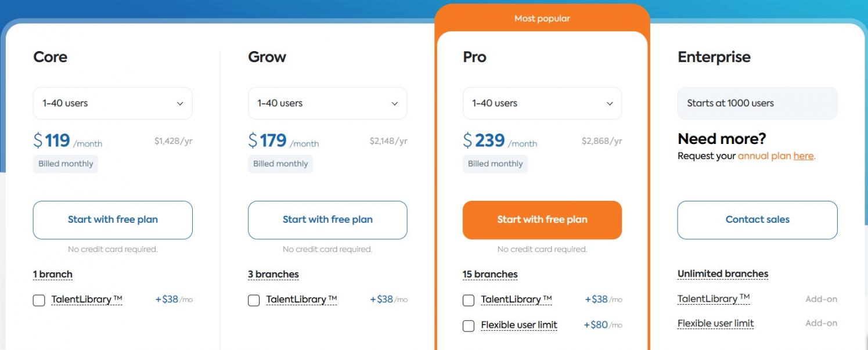The height and width of the screenshot is (350, 868).
Task: Select the orange Start with free plan button
Action: click(542, 220)
